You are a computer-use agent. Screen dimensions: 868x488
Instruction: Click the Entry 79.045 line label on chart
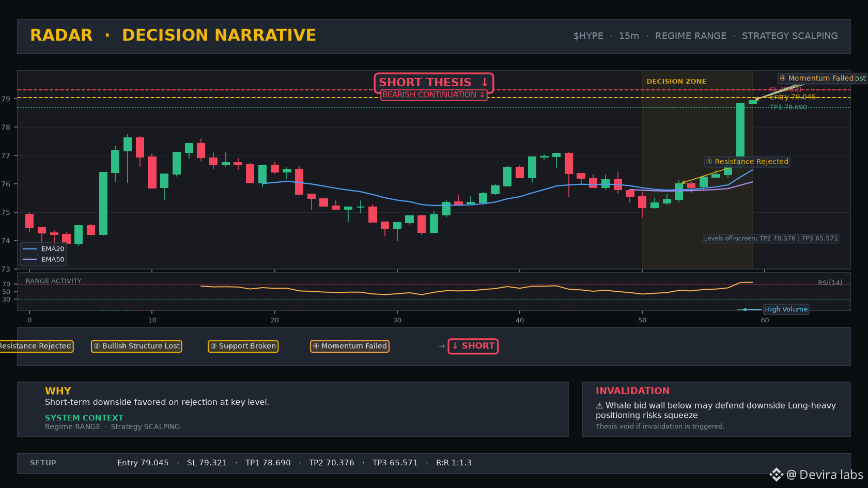pos(793,97)
